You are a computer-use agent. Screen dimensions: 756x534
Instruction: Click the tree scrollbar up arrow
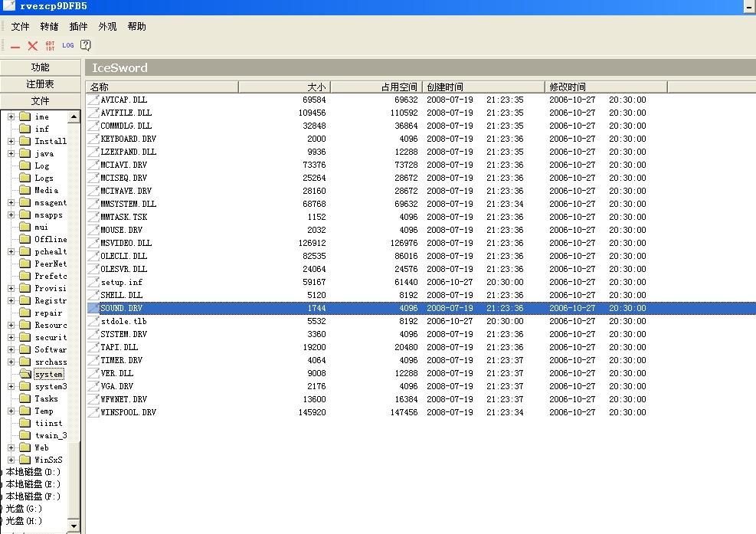pos(74,116)
